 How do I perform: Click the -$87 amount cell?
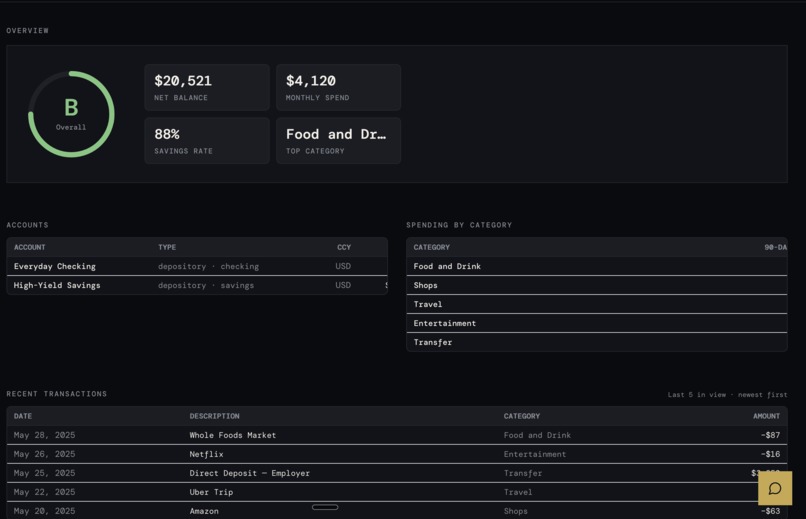[771, 435]
